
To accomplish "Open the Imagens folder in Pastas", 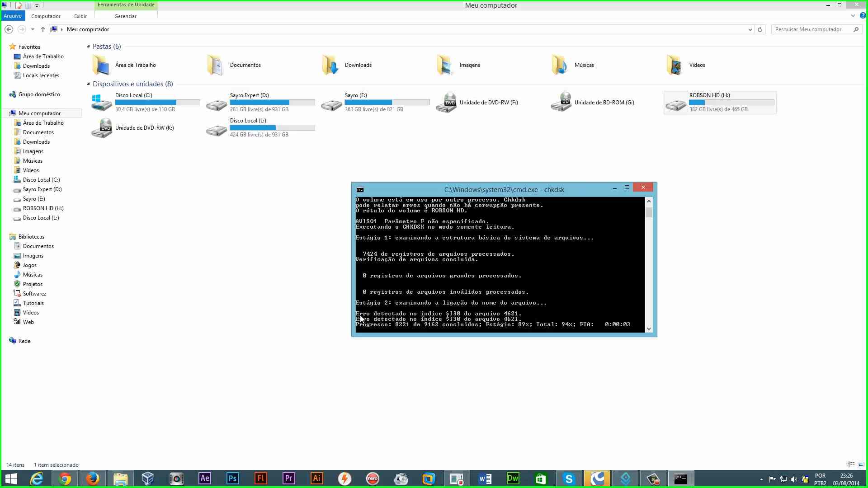I will tap(458, 65).
